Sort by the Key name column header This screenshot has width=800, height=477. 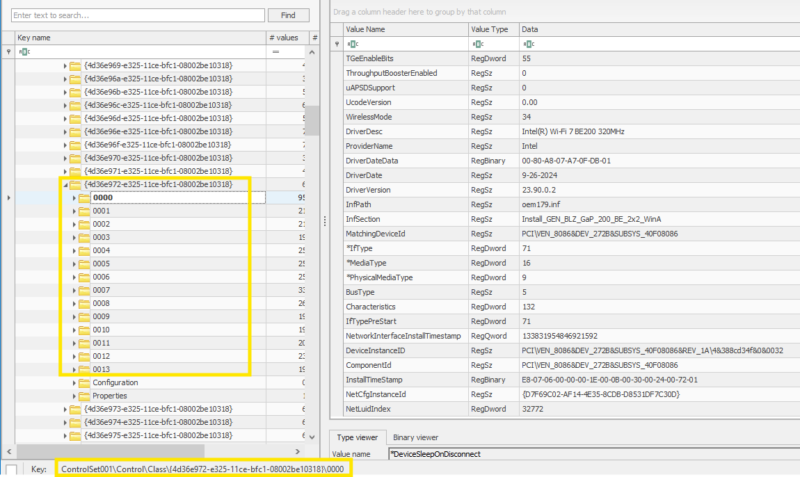click(140, 38)
